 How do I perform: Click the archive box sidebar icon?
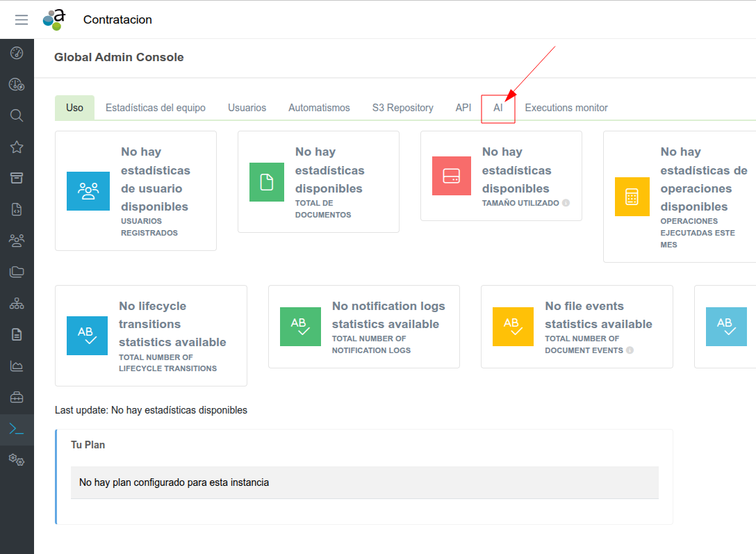pyautogui.click(x=17, y=178)
